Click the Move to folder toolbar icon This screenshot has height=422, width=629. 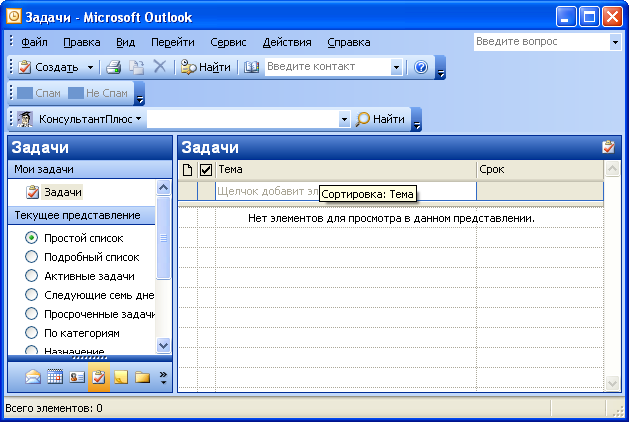coord(137,67)
